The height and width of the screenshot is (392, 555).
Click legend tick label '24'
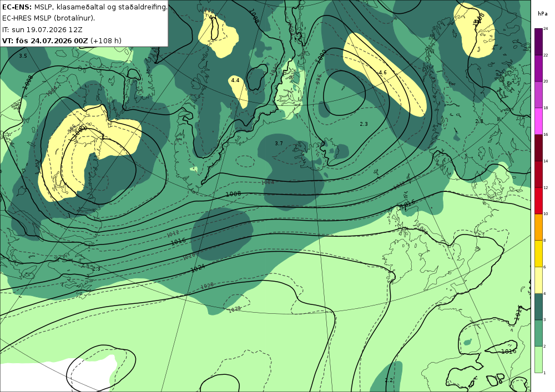point(546,29)
